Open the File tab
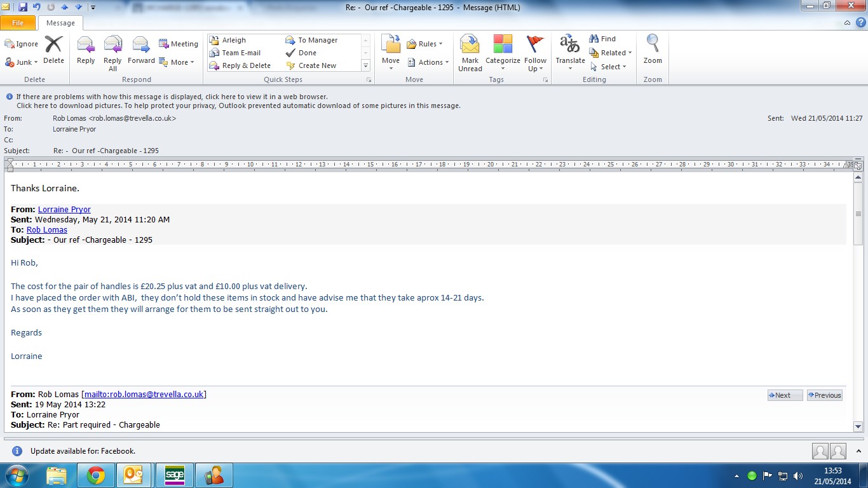The height and width of the screenshot is (488, 868). point(18,23)
